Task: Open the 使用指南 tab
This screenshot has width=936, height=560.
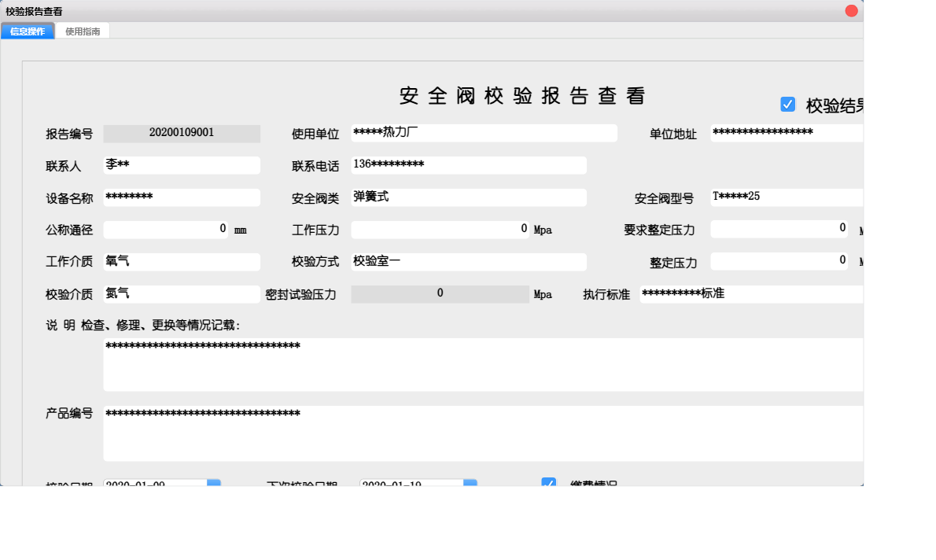Action: pos(82,31)
